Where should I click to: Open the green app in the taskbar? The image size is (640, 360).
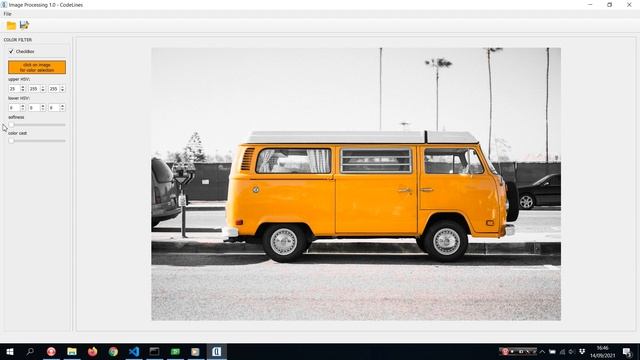coord(175,351)
